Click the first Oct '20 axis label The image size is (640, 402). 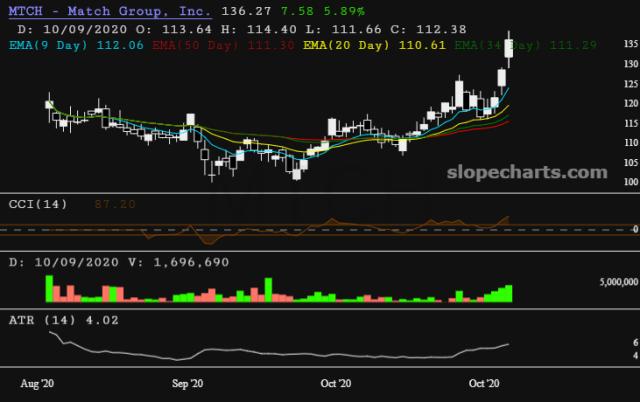[336, 384]
